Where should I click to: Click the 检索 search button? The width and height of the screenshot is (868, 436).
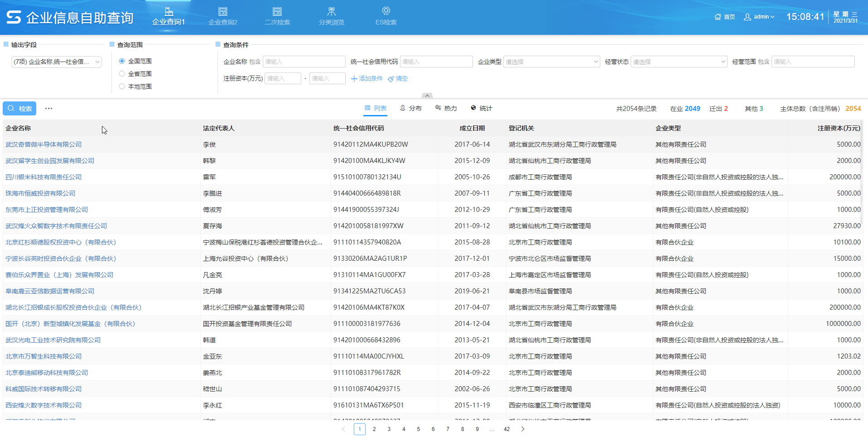tap(20, 109)
